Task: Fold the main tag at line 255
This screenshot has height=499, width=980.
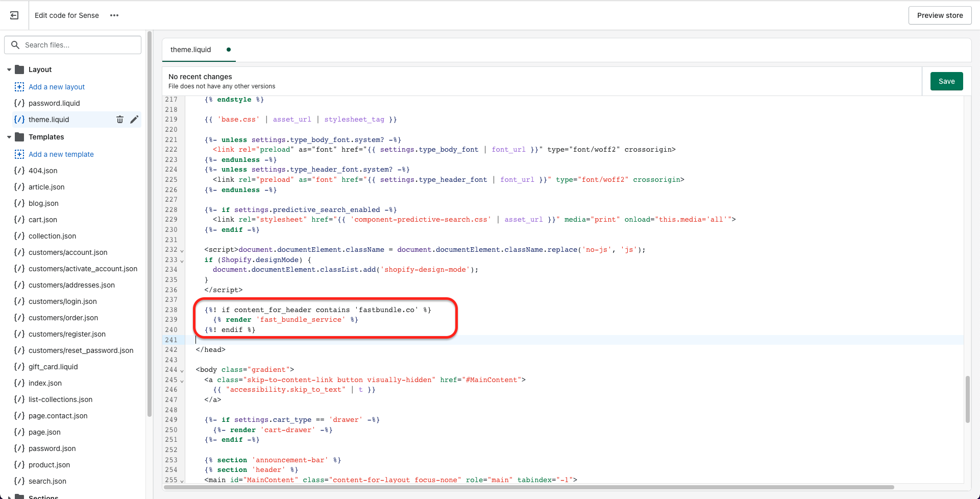Action: pyautogui.click(x=182, y=481)
